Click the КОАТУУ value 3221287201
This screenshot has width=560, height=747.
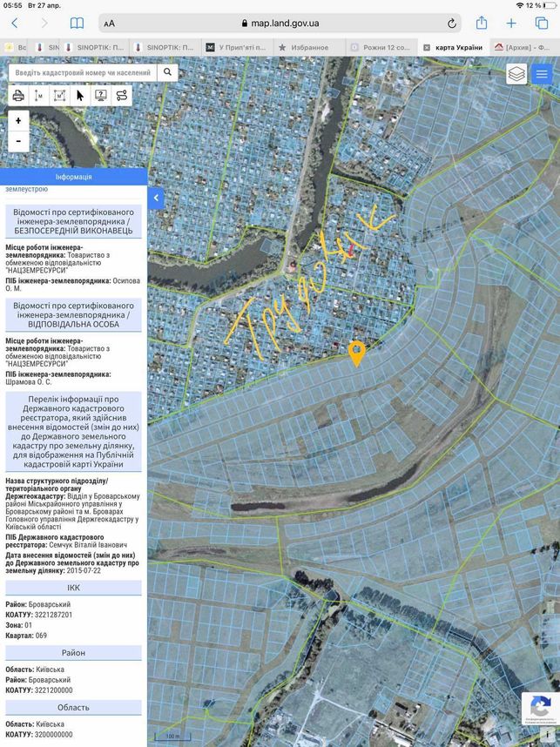pos(53,615)
